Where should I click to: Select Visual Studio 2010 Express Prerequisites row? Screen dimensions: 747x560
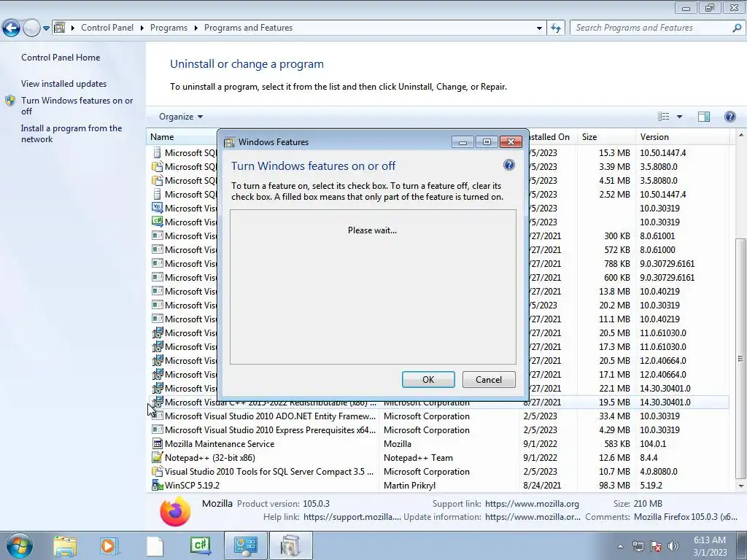click(438, 430)
